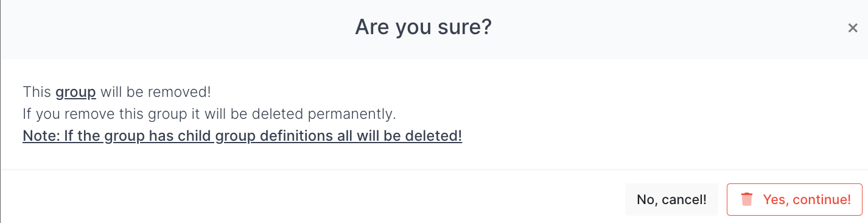Click the trash can icon
The width and height of the screenshot is (868, 223).
pos(747,199)
